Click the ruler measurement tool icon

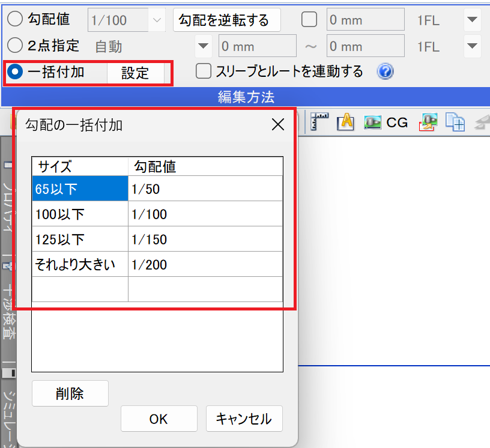point(319,123)
